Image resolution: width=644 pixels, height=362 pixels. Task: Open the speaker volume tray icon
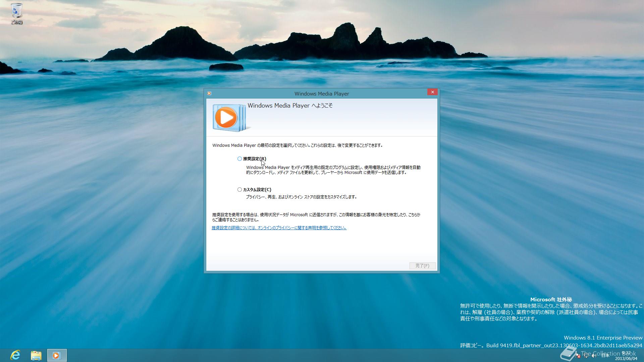click(594, 356)
